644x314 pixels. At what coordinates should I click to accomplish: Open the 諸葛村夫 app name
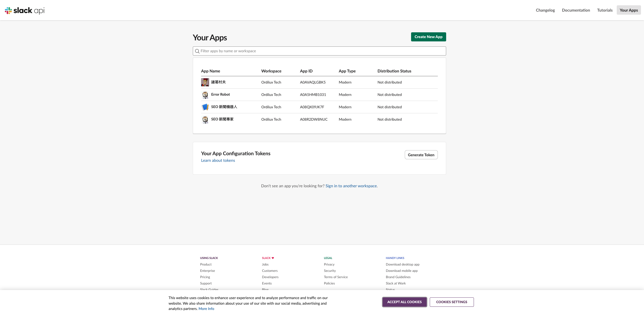pos(218,82)
